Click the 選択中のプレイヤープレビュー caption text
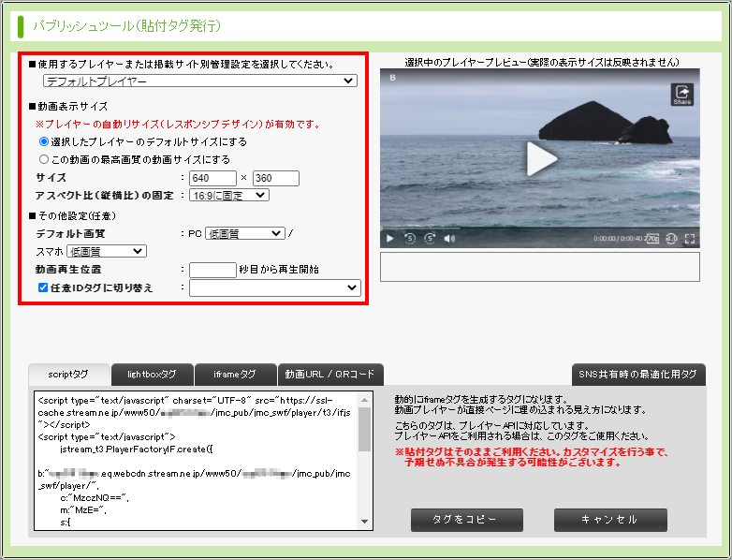 click(x=542, y=62)
